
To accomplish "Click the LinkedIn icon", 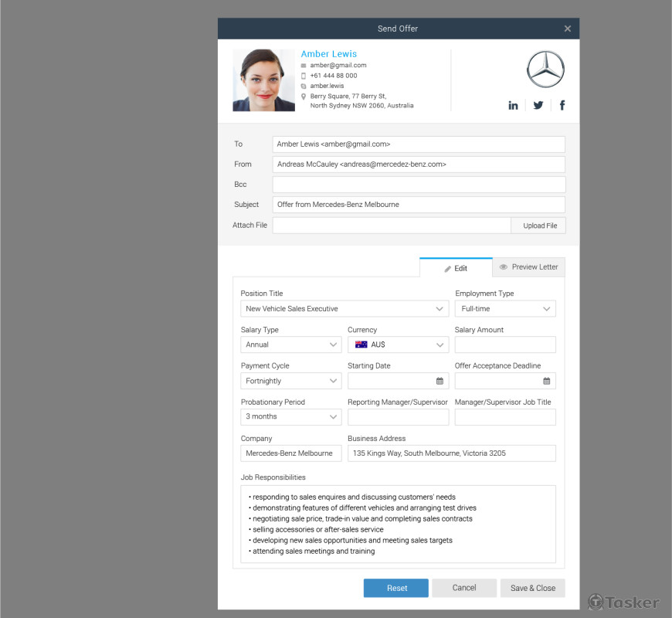I will (x=513, y=105).
